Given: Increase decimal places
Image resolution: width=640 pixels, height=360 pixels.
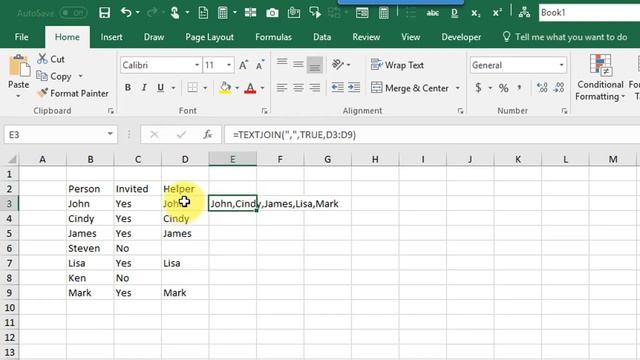Looking at the screenshot, I should pyautogui.click(x=542, y=87).
